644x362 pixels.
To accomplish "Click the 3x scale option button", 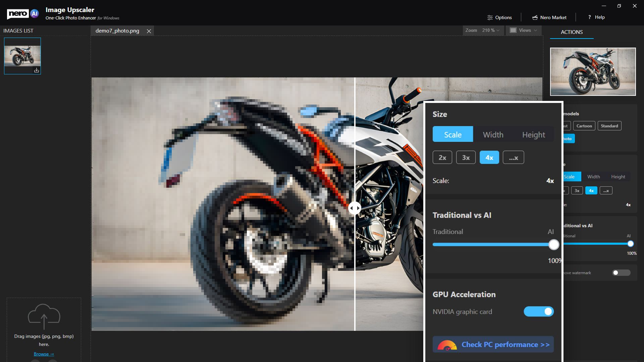I will point(466,158).
